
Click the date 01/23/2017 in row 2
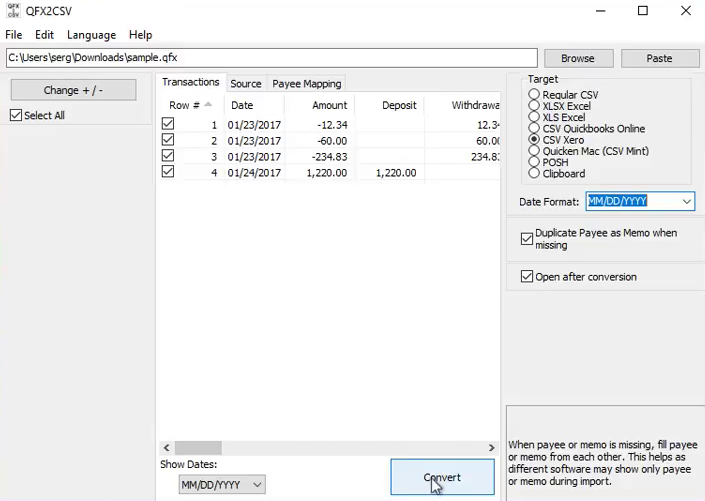click(254, 141)
